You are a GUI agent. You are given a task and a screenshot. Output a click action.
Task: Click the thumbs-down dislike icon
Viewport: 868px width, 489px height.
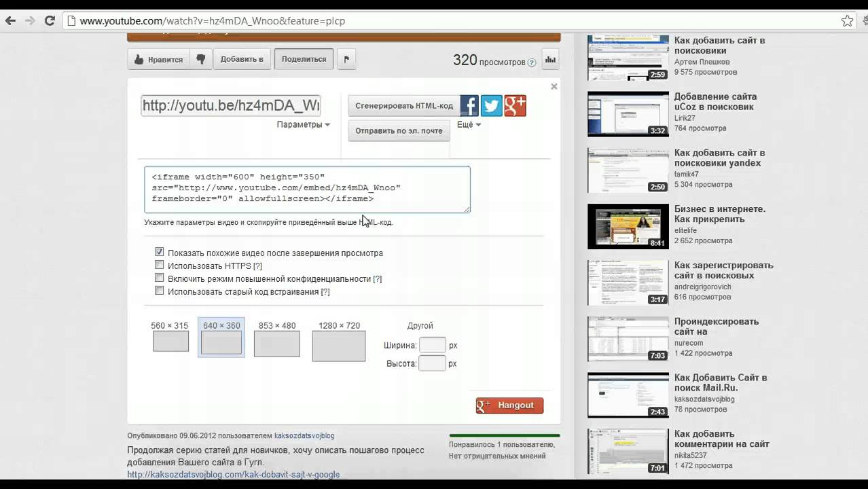tap(200, 59)
